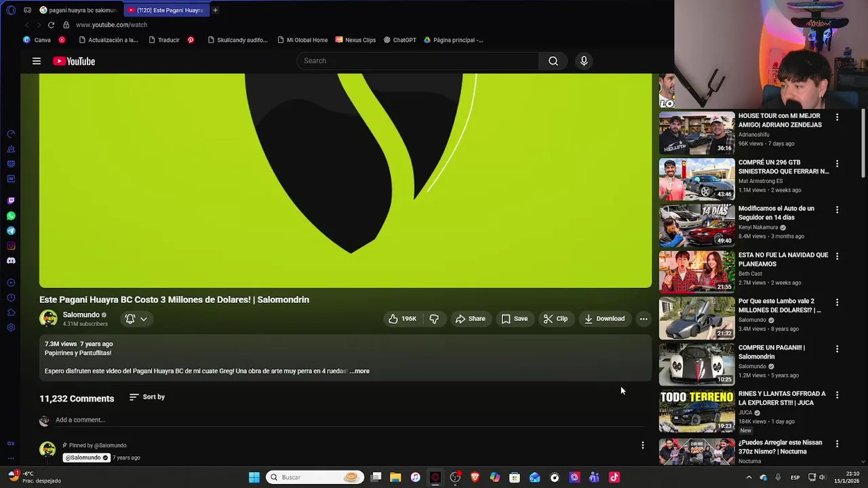868x488 pixels.
Task: Open ESTA NO FUE LA NAVIDAD video title
Action: 783,260
